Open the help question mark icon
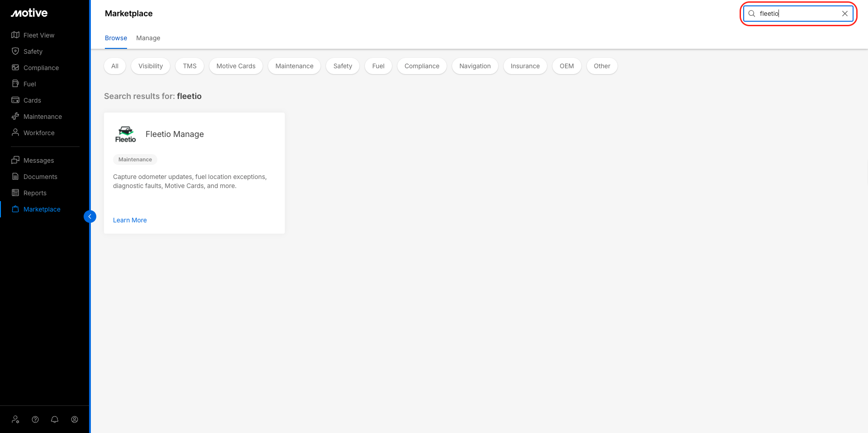 pos(35,419)
